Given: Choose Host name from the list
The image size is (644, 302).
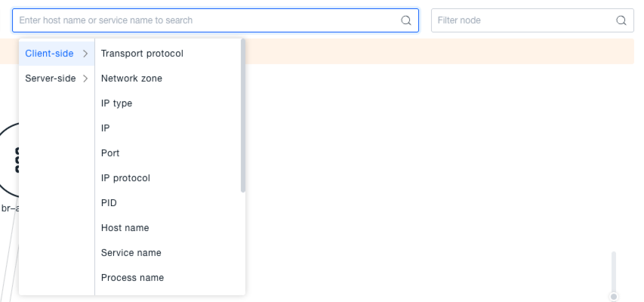Looking at the screenshot, I should pos(125,228).
